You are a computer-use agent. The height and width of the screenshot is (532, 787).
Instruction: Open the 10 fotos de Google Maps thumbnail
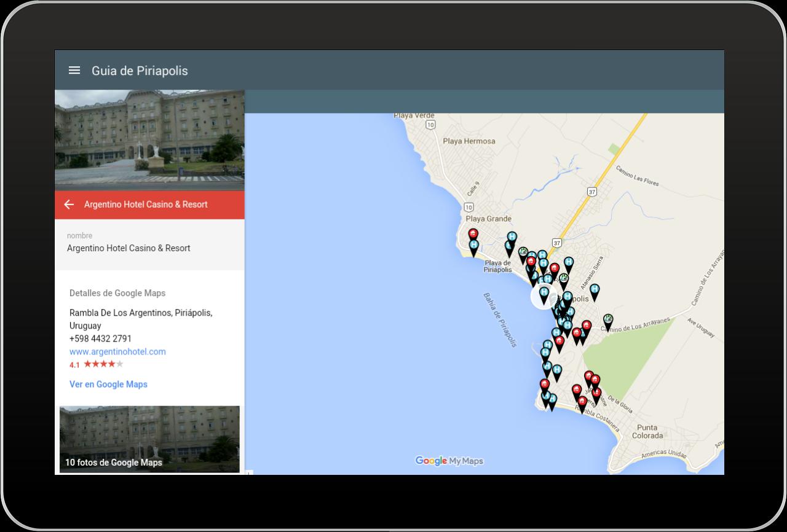coord(149,439)
